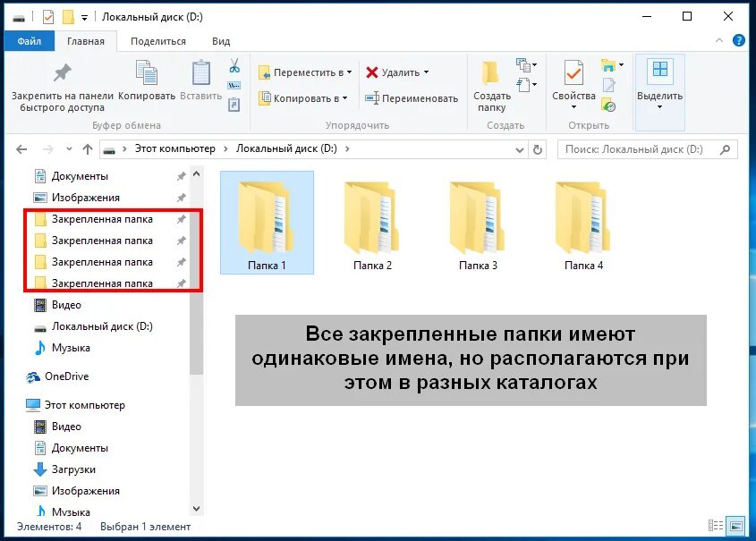Click the edit icon in Открыть group
Screen dimensions: 756x541
(x=609, y=85)
